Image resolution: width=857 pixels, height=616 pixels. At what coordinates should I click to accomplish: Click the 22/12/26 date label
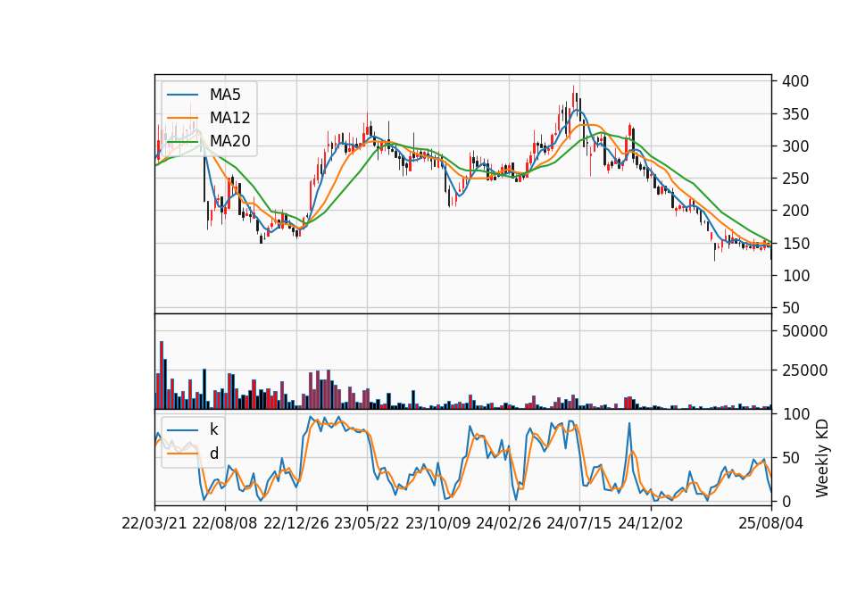(296, 523)
